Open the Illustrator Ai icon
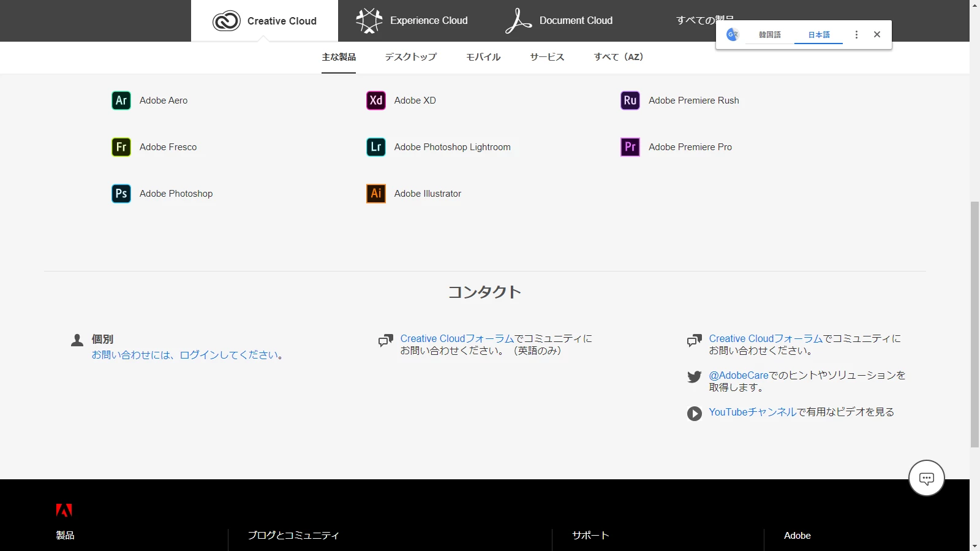Viewport: 980px width, 551px height. click(376, 194)
